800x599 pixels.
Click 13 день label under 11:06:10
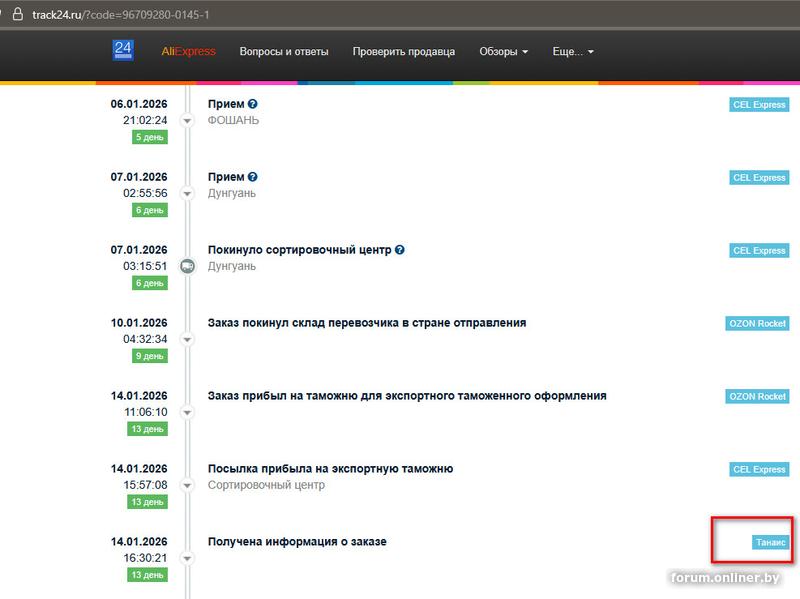pyautogui.click(x=147, y=429)
